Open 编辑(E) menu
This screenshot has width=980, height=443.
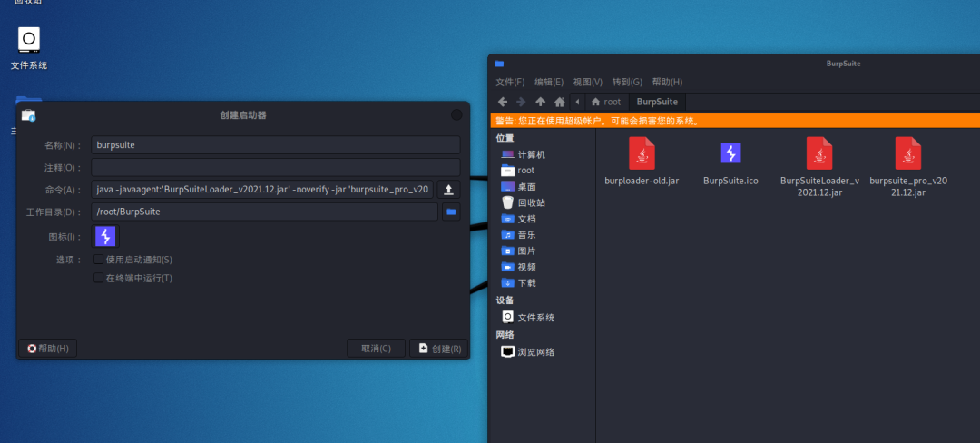point(549,83)
